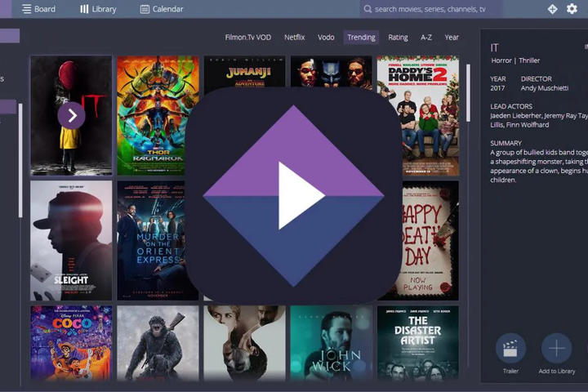Image resolution: width=588 pixels, height=392 pixels.
Task: Click the arrow button on IT poster
Action: click(71, 115)
